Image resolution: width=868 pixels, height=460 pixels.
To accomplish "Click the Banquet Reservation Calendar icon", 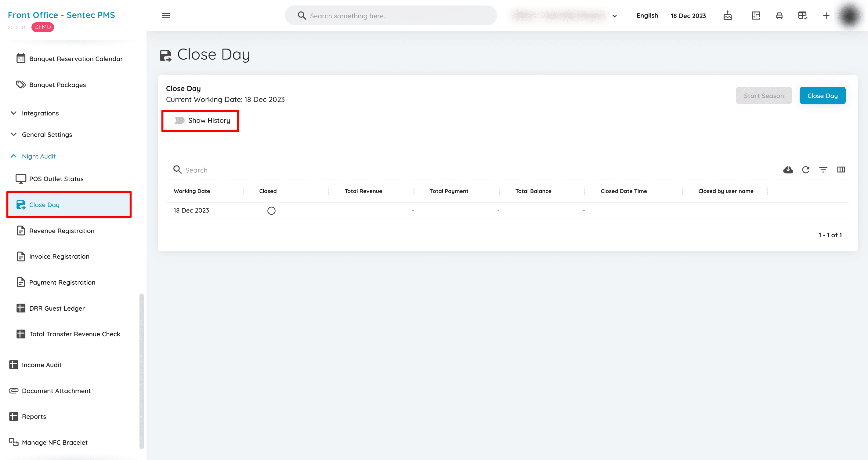I will (21, 58).
